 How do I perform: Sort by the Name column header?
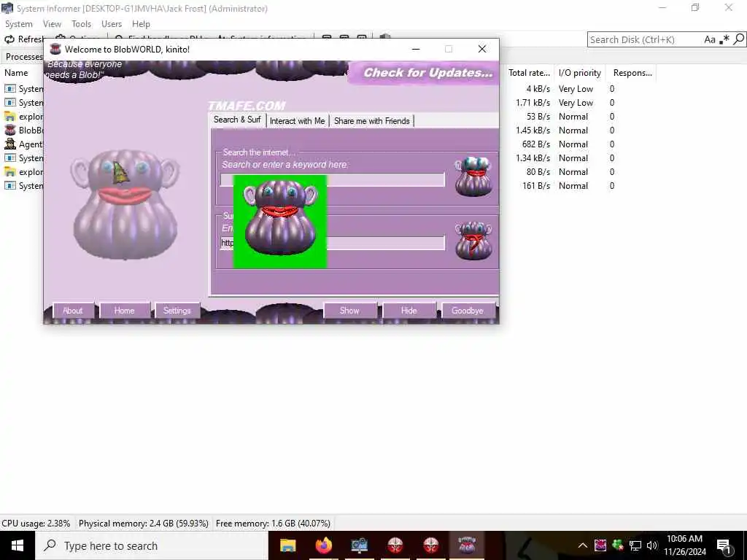pos(16,73)
